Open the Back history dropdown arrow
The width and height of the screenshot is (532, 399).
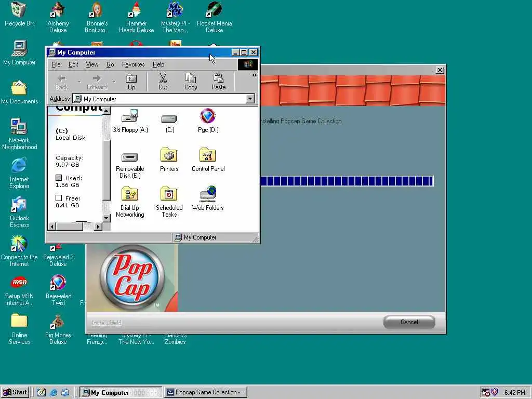pos(79,82)
